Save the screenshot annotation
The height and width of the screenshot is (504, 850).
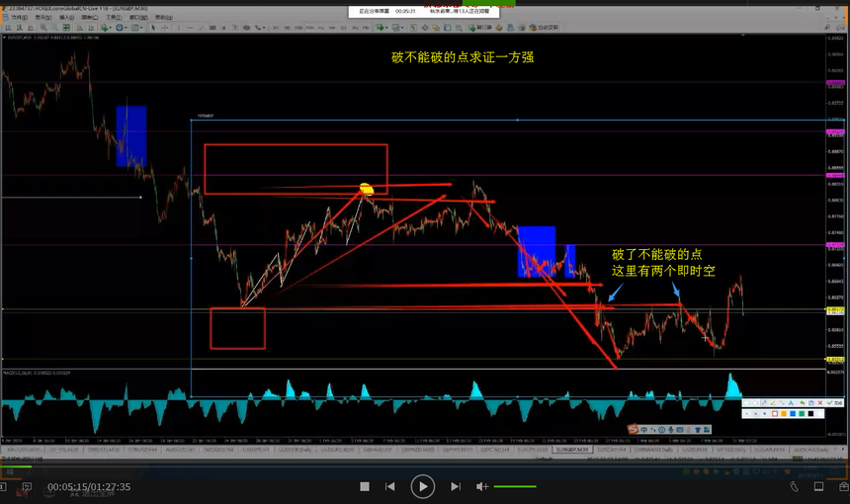coord(811,402)
